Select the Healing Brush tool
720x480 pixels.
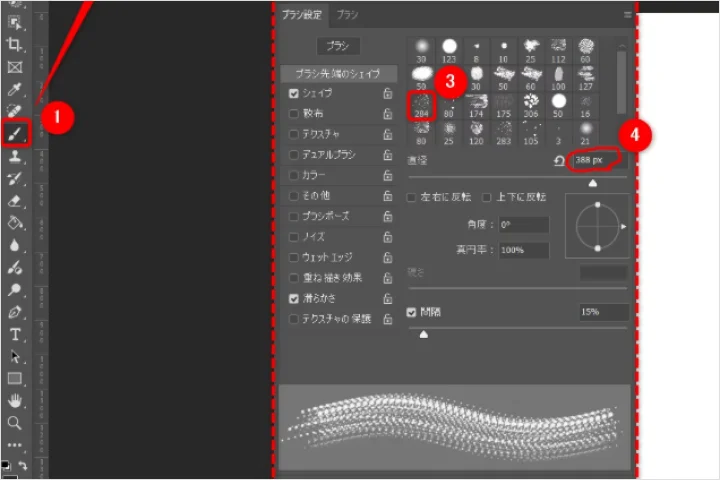click(x=15, y=111)
